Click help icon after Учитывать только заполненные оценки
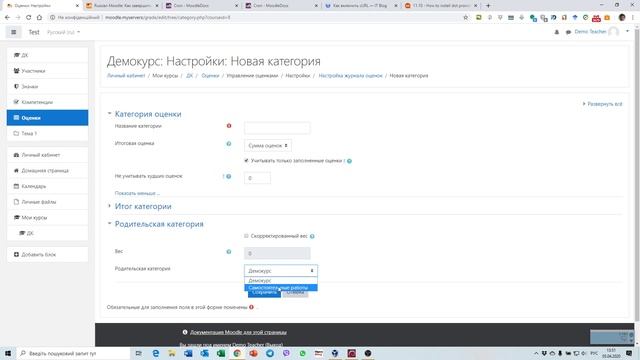The height and width of the screenshot is (360, 640). 349,161
